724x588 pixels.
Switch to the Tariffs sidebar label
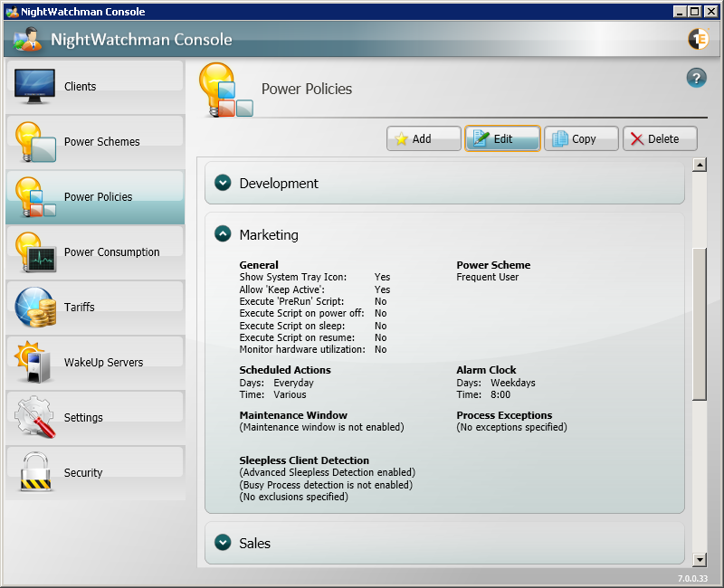80,308
